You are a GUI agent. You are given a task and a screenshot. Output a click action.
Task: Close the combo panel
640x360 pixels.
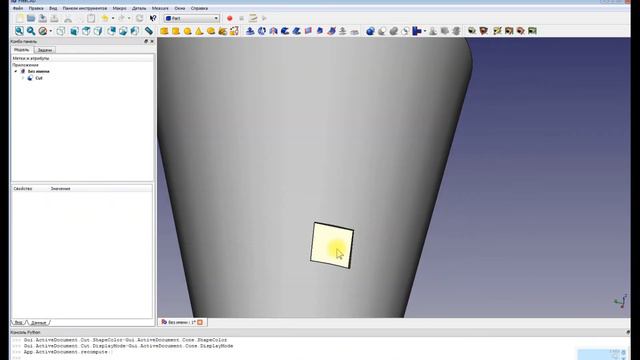pyautogui.click(x=152, y=41)
